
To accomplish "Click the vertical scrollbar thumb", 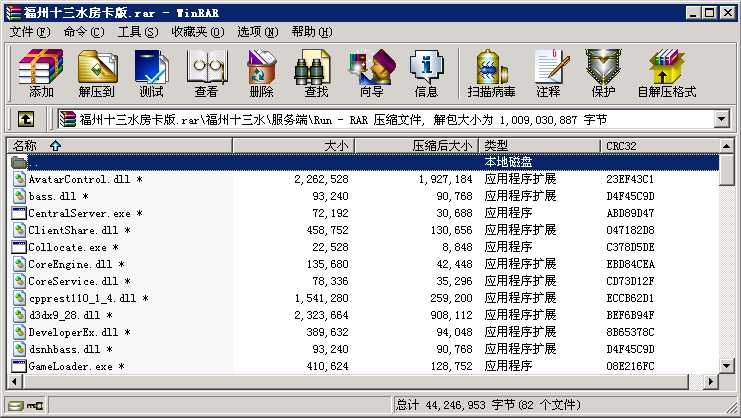I will (726, 170).
